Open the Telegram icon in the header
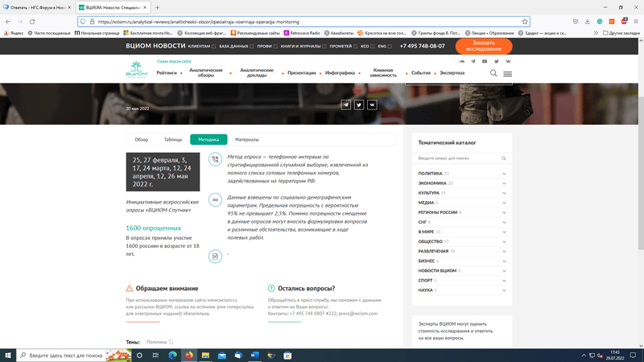Viewport: 644px width, 362px height. [x=473, y=61]
